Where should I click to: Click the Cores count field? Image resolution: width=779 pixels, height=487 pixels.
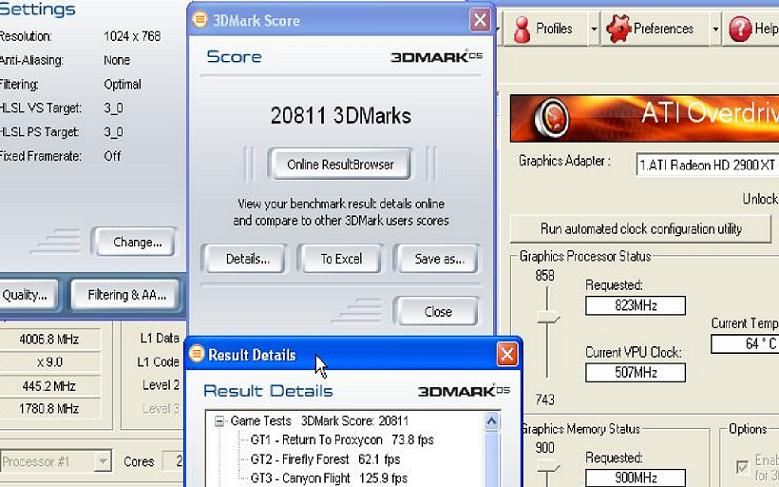173,461
